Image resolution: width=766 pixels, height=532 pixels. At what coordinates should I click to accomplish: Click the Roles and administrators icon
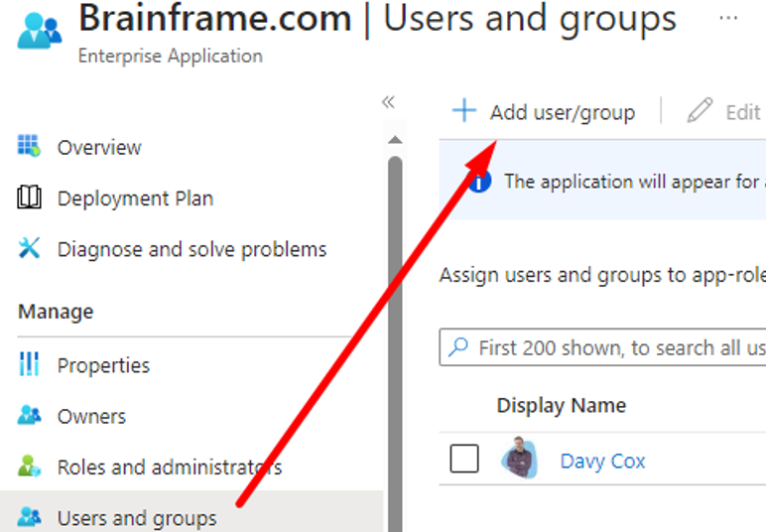pyautogui.click(x=29, y=466)
